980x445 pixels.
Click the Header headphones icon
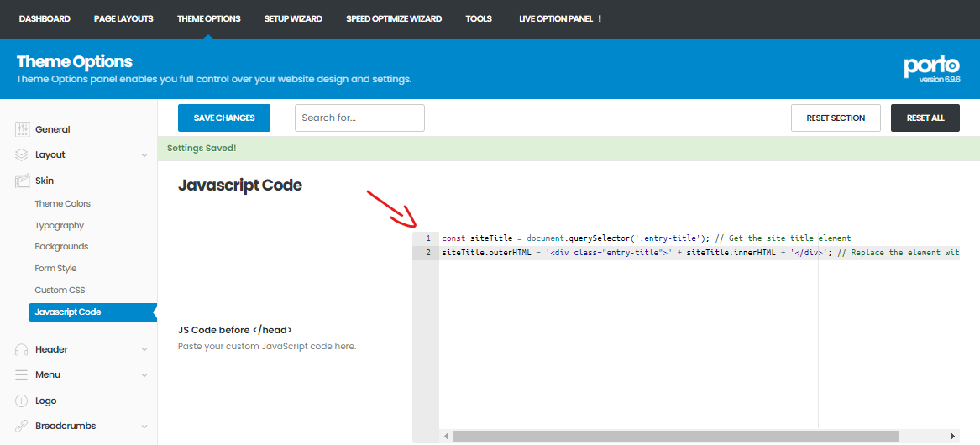click(x=22, y=349)
